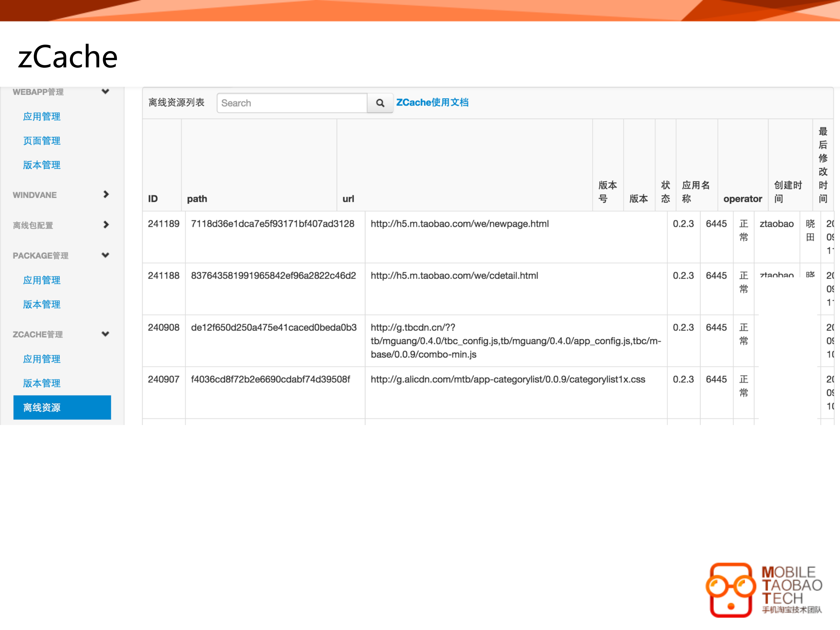Open the ZCache使用文档 link
Image resolution: width=840 pixels, height=630 pixels.
pyautogui.click(x=433, y=102)
